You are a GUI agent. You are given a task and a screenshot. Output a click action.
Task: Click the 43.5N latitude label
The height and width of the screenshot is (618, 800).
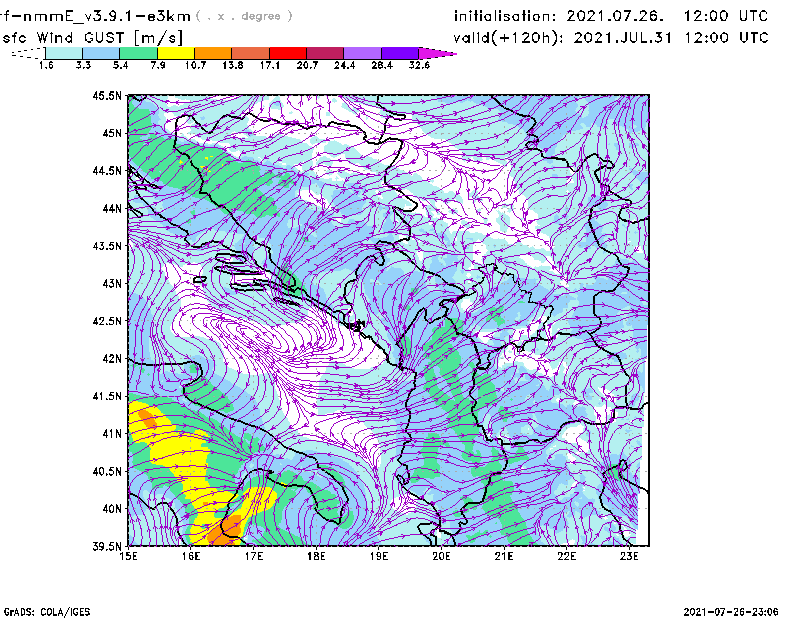click(107, 246)
